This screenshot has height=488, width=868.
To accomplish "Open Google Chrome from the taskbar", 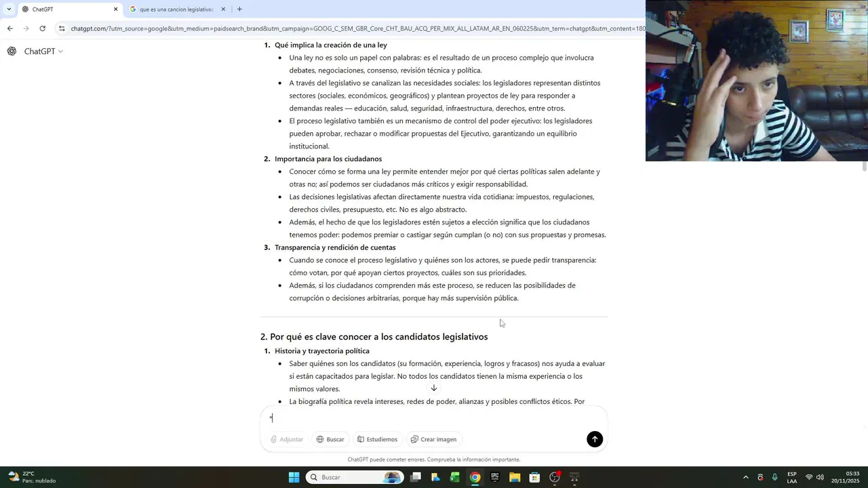I will tap(475, 477).
